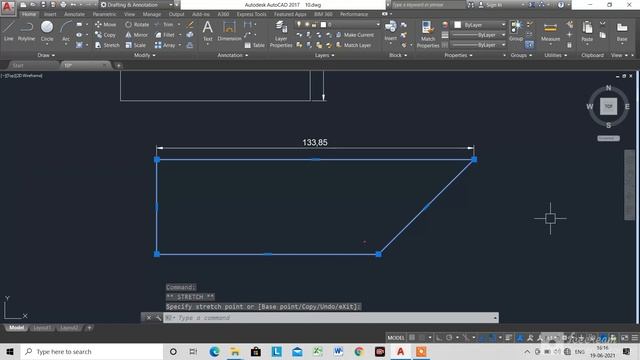Switch to the Model layout tab
Screen dimensions: 640x360
(16, 328)
